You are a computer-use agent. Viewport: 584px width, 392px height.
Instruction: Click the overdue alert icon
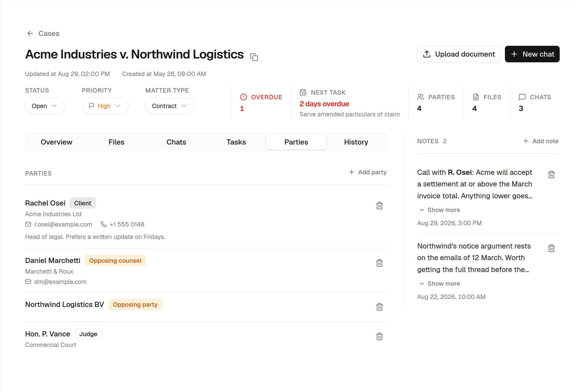point(243,97)
